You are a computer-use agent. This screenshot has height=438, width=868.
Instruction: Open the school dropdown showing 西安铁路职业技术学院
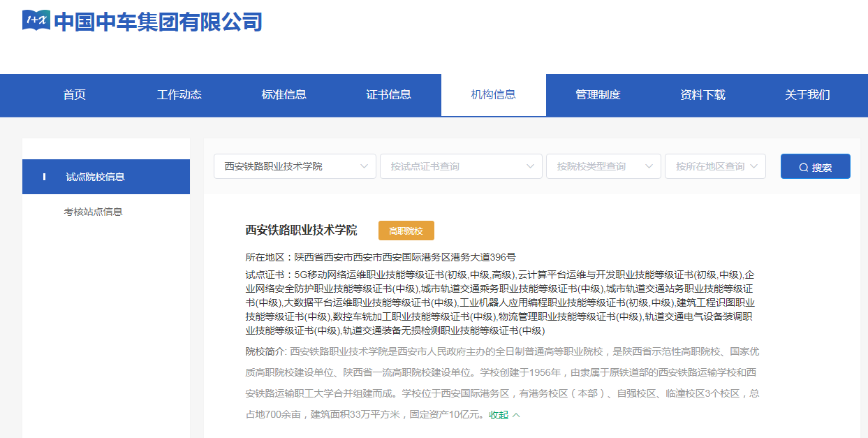[295, 166]
